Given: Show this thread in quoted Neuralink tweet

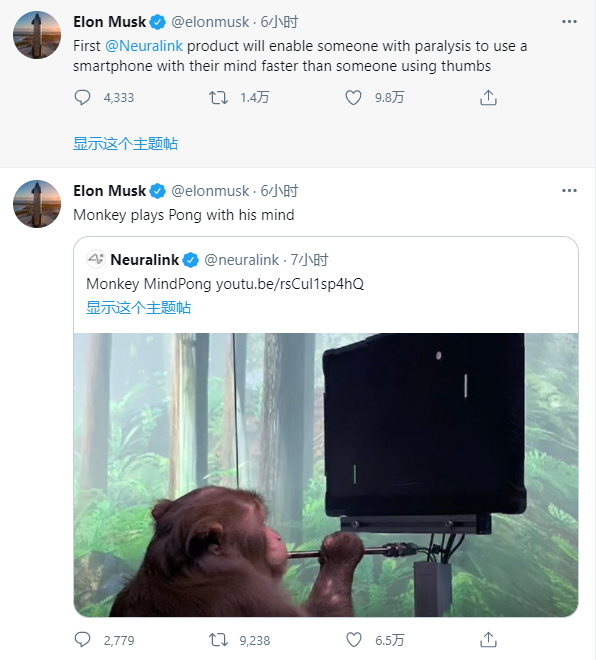Looking at the screenshot, I should (x=138, y=308).
